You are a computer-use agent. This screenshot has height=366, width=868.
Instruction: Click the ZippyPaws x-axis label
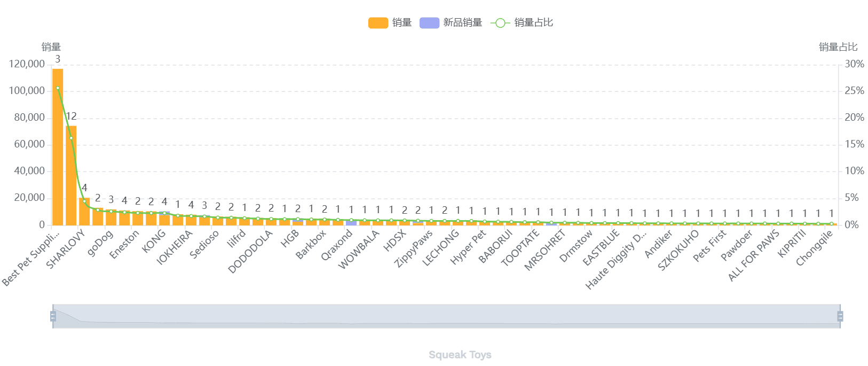coord(414,248)
